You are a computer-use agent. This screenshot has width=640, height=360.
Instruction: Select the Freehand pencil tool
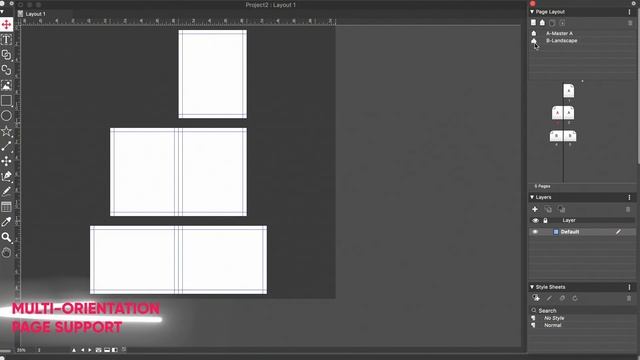tap(6, 191)
